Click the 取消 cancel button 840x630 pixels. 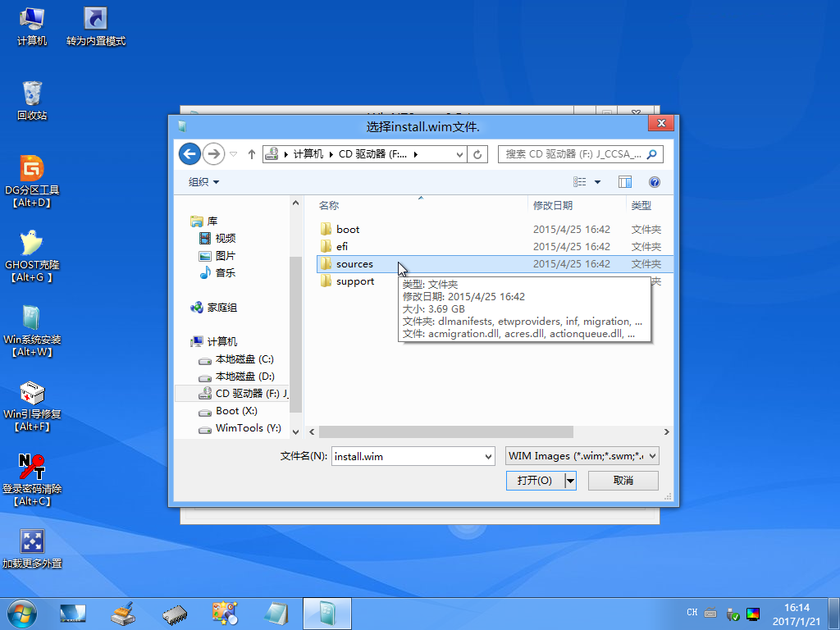(623, 481)
